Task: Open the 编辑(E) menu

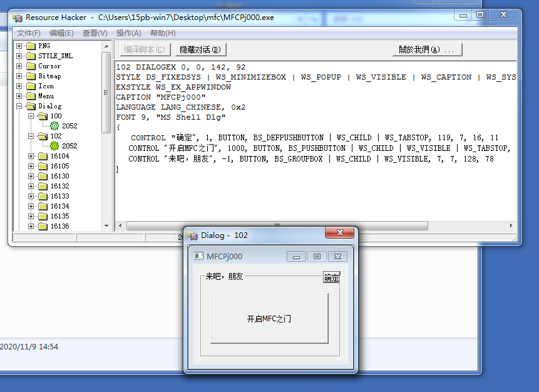Action: [61, 33]
